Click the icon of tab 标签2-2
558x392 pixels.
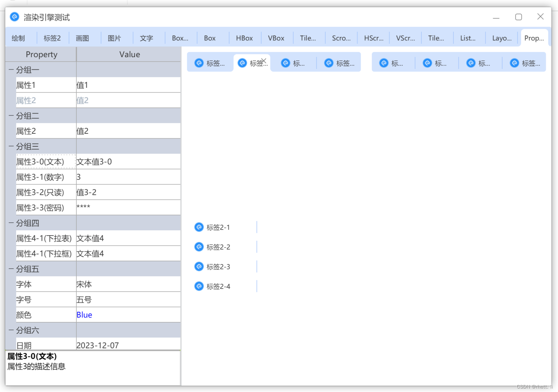coord(199,247)
